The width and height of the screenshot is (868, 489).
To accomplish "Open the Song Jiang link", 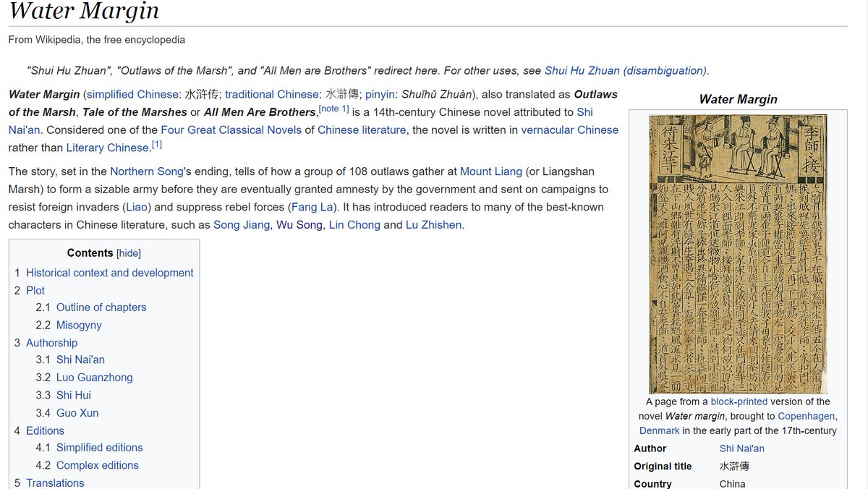I will pos(242,224).
